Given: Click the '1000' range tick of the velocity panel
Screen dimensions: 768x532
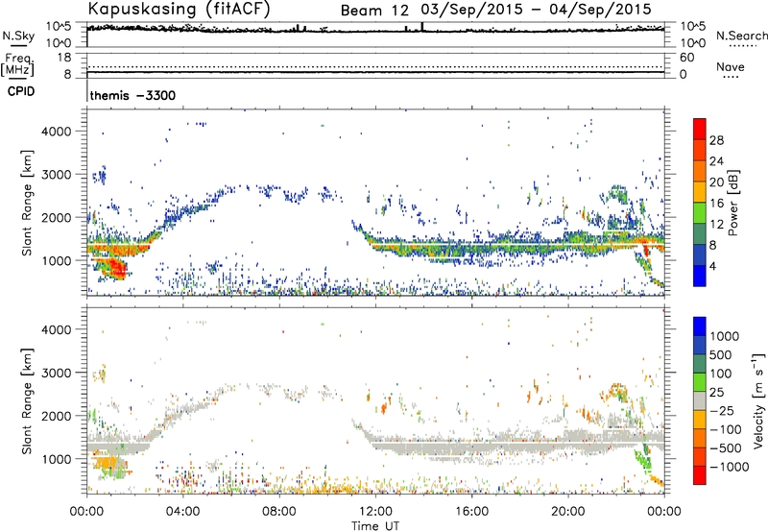Looking at the screenshot, I should 57,459.
